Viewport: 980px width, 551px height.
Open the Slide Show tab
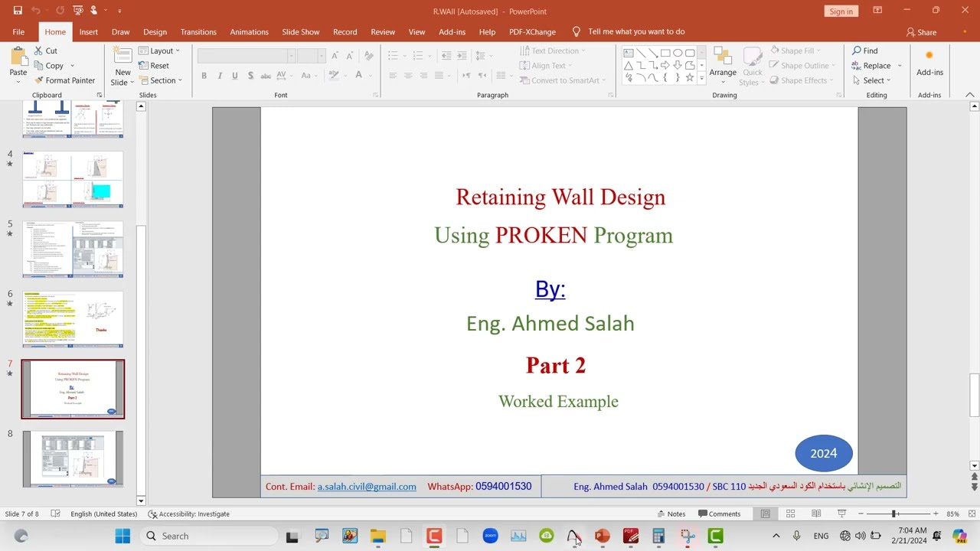click(x=300, y=32)
